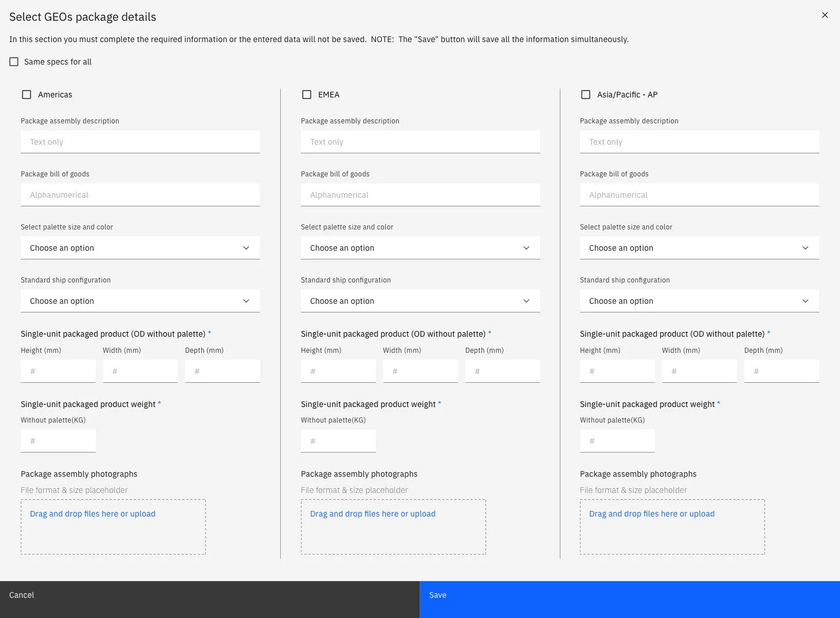
Task: Click Americas 'Drag and drop files here or upload'
Action: click(93, 514)
